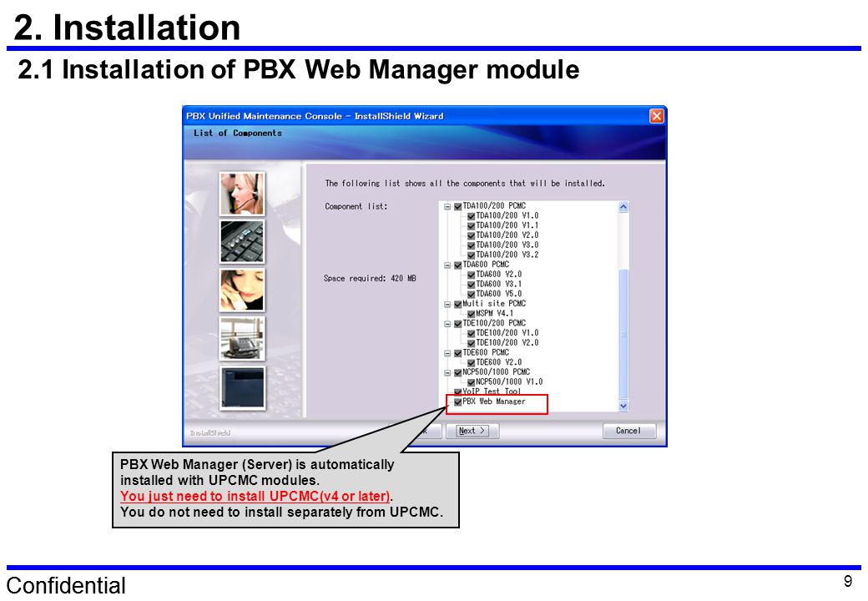Uncheck the Multi site PCMC checkbox

pos(458,305)
